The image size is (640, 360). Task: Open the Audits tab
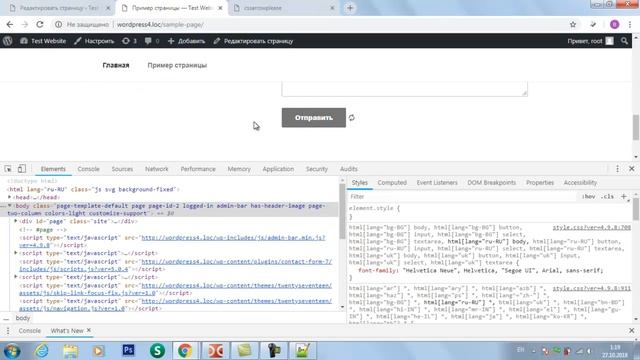[x=349, y=169]
